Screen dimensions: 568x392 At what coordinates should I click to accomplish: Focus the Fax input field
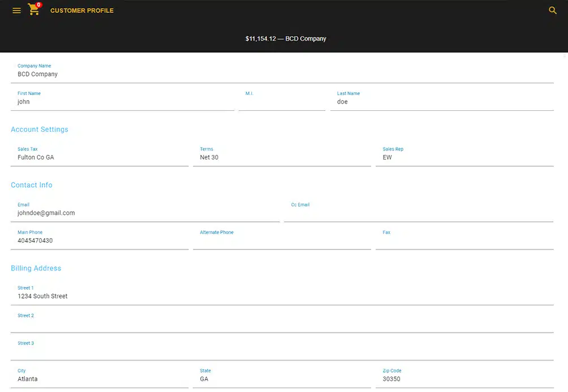(x=464, y=241)
